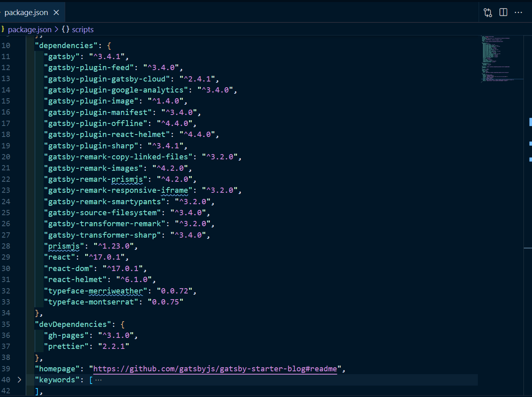Viewport: 532px width, 397px height.
Task: Expand the folded keywords array on line 40
Action: click(x=19, y=380)
